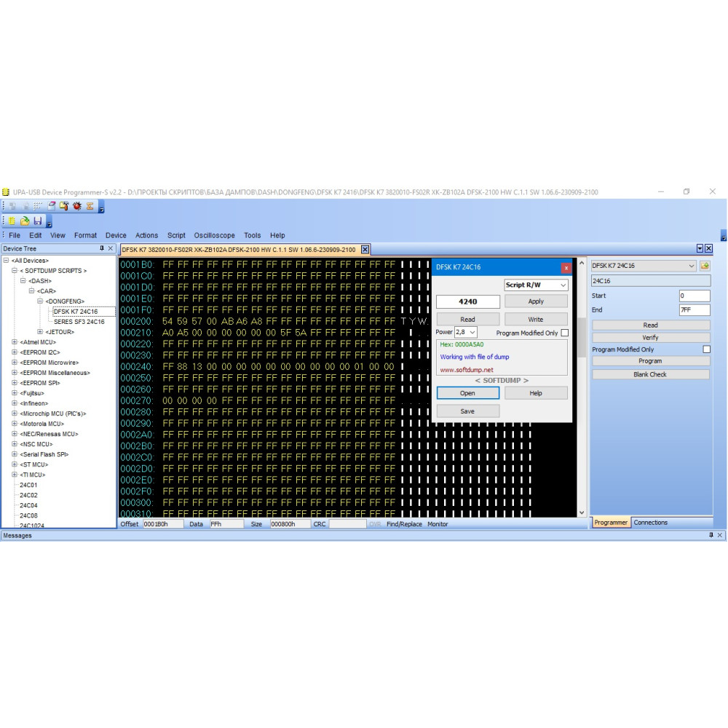Click the yellow chip new-device icon
The height and width of the screenshot is (728, 728).
pyautogui.click(x=12, y=221)
